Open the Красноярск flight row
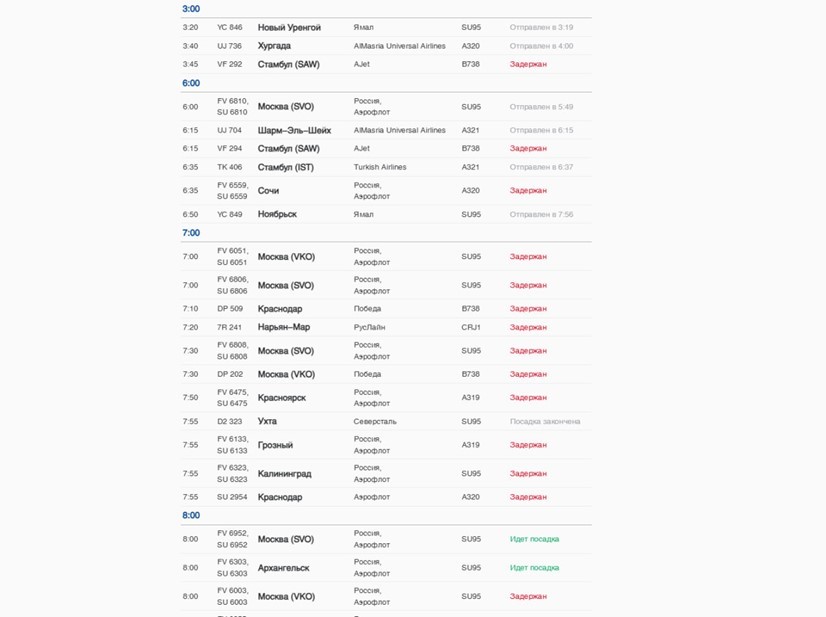This screenshot has height=617, width=826. pos(282,397)
